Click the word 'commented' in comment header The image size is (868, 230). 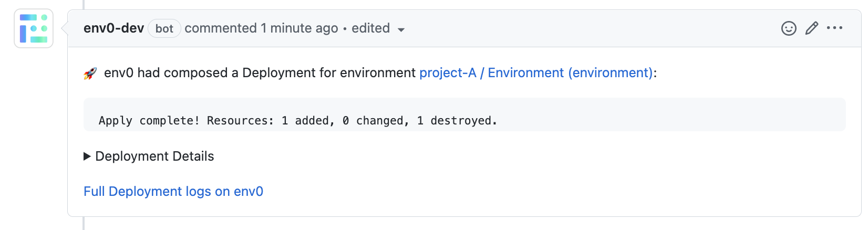[x=221, y=28]
